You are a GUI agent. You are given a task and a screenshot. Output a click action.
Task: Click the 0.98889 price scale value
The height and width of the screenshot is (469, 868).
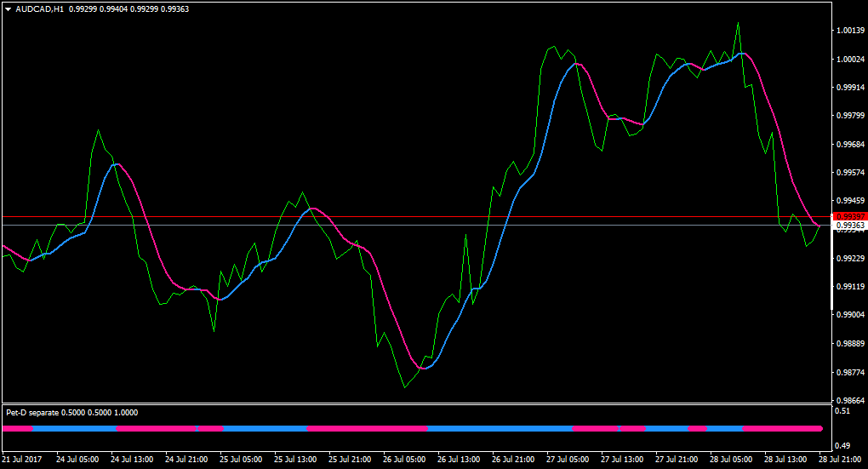[x=851, y=344]
